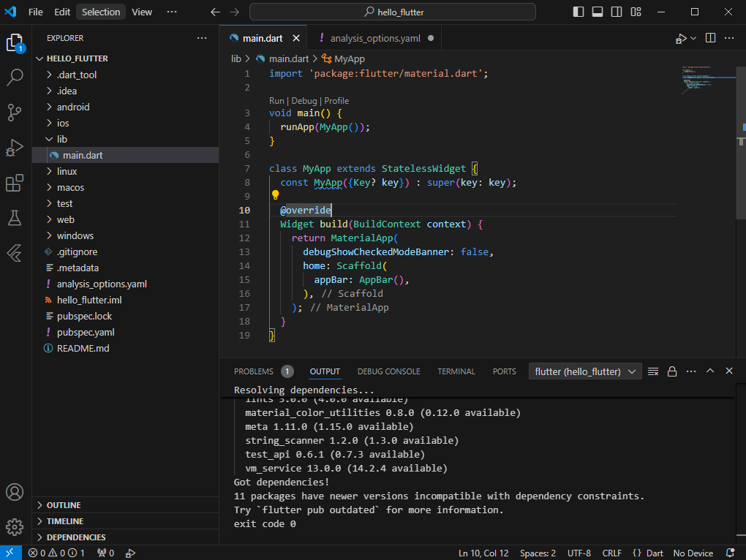The height and width of the screenshot is (560, 746).
Task: Open the Manage gear icon
Action: [x=15, y=526]
